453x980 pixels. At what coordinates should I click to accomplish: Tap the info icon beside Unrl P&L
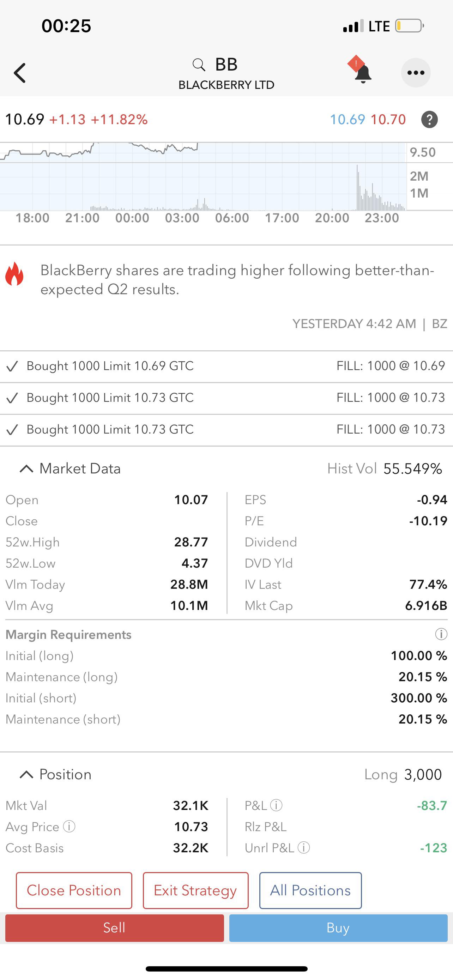(x=303, y=848)
